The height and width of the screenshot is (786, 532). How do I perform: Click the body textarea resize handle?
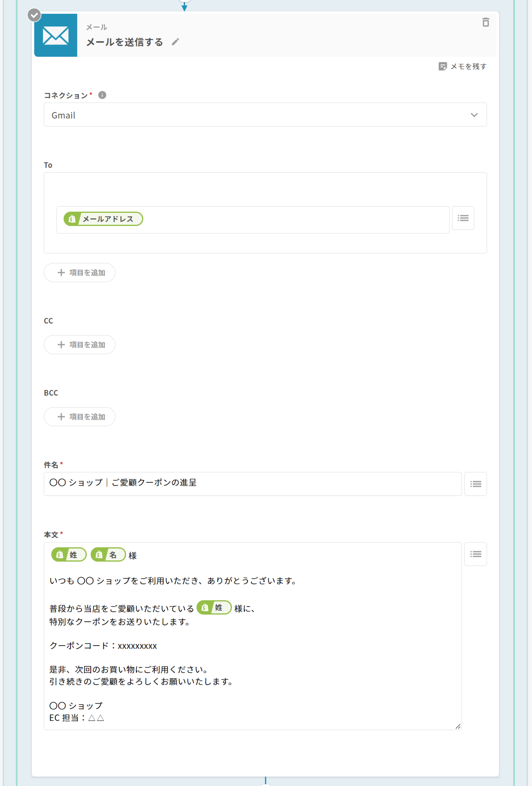click(458, 726)
